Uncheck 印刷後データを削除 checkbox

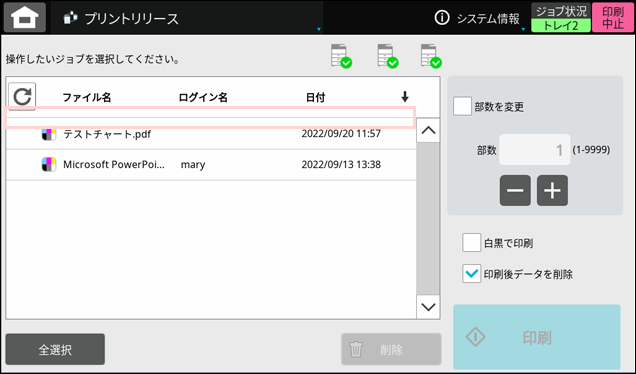coord(471,273)
